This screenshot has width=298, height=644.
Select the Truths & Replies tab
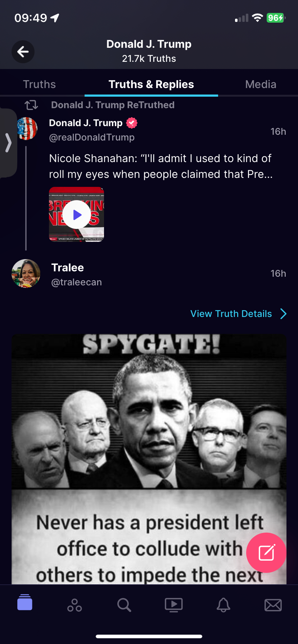[x=151, y=84]
